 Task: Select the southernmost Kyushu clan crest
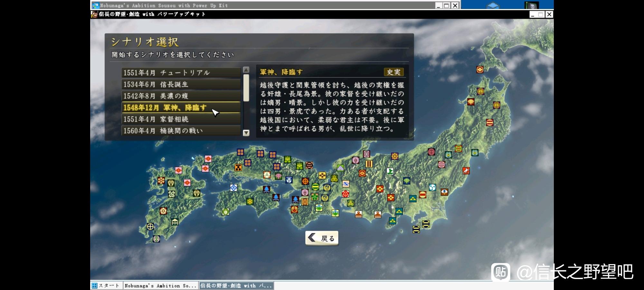coord(156,239)
